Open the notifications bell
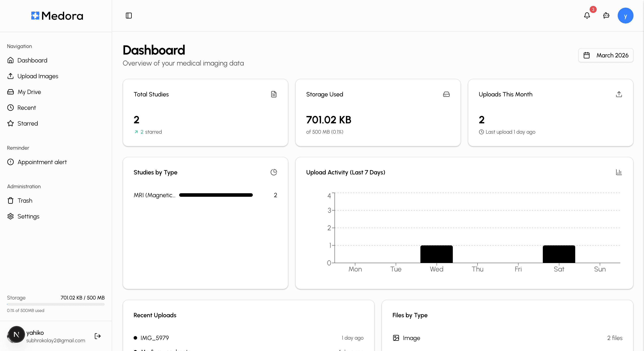The width and height of the screenshot is (644, 351). (x=587, y=16)
